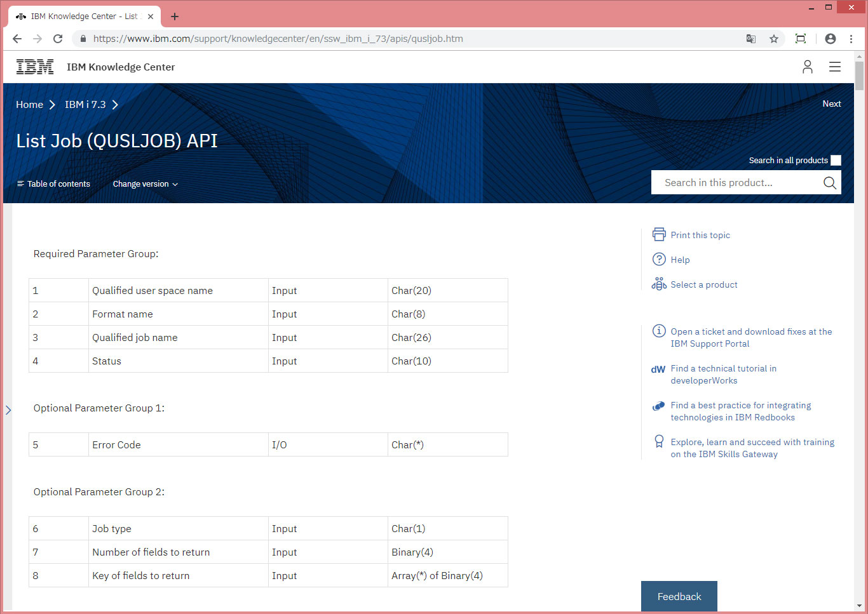Click the Search in this product field
868x614 pixels.
[737, 183]
